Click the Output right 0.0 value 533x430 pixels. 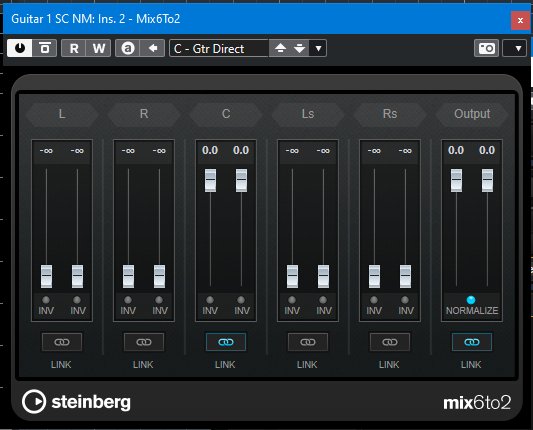point(487,150)
